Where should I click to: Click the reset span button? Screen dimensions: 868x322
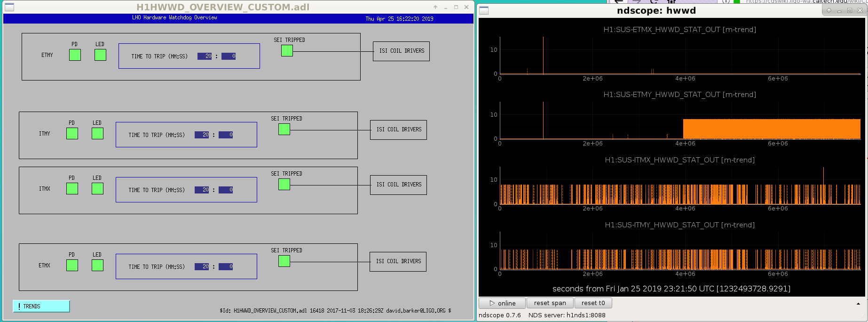(x=550, y=303)
